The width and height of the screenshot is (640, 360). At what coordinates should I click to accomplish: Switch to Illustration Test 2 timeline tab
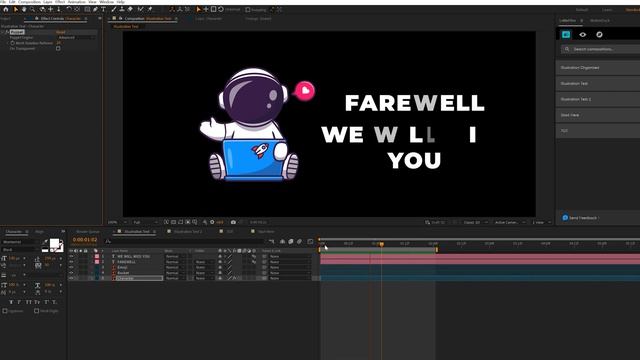tap(188, 231)
